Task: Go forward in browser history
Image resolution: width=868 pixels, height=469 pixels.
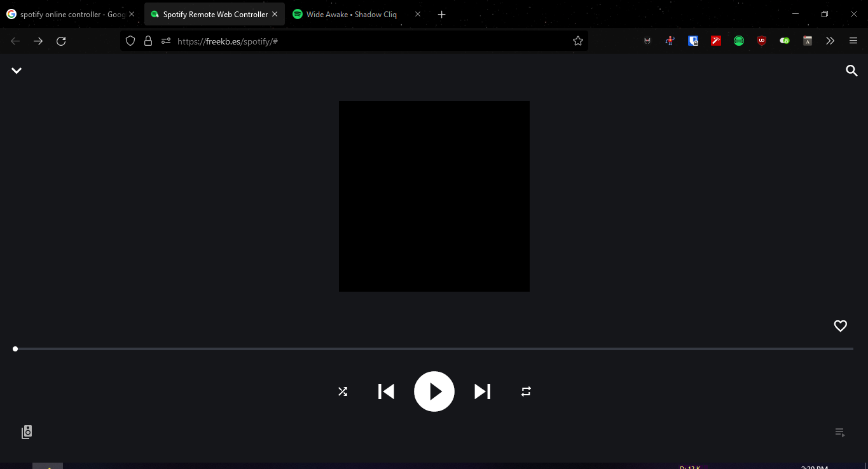Action: tap(38, 41)
